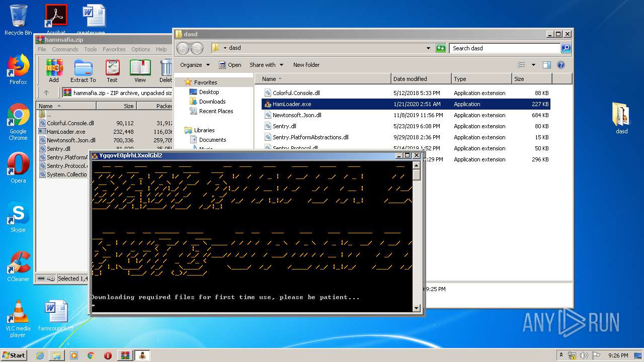Click console window vertical scrollbar down arrow
The image size is (644, 362).
click(x=416, y=308)
